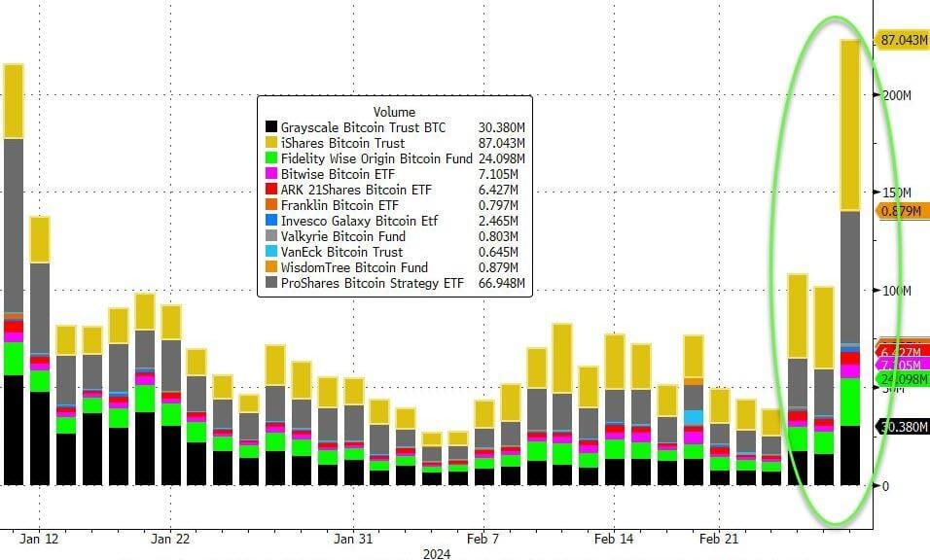Click the orange 0.879M axis value tag

click(903, 211)
